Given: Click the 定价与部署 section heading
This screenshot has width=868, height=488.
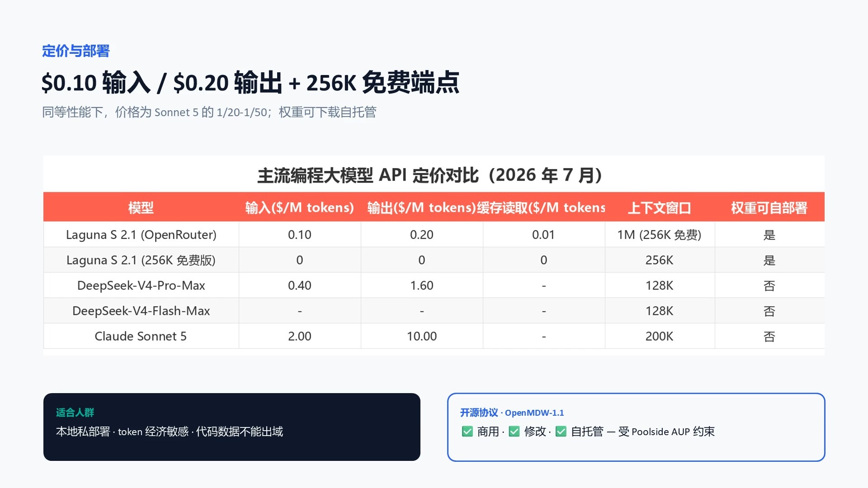Looking at the screenshot, I should [76, 51].
